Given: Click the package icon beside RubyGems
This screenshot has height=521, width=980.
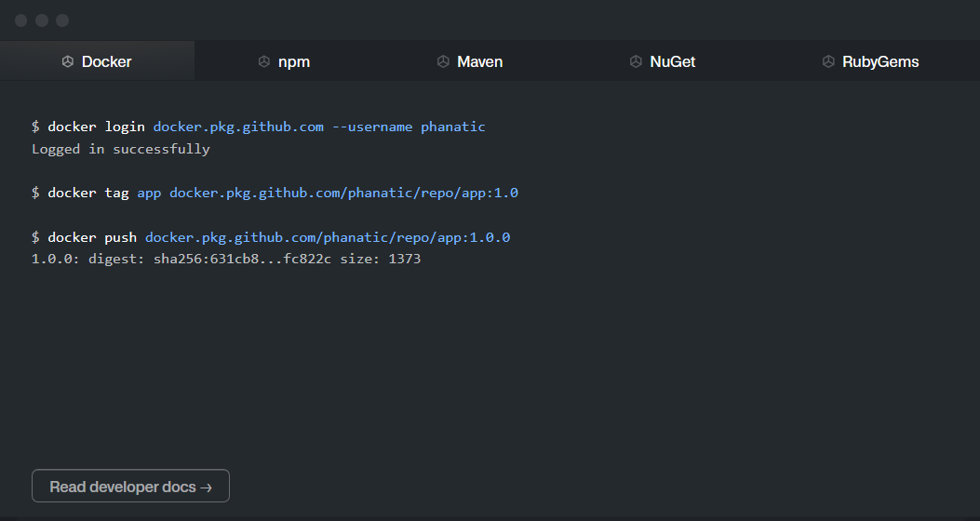Looking at the screenshot, I should click(828, 61).
